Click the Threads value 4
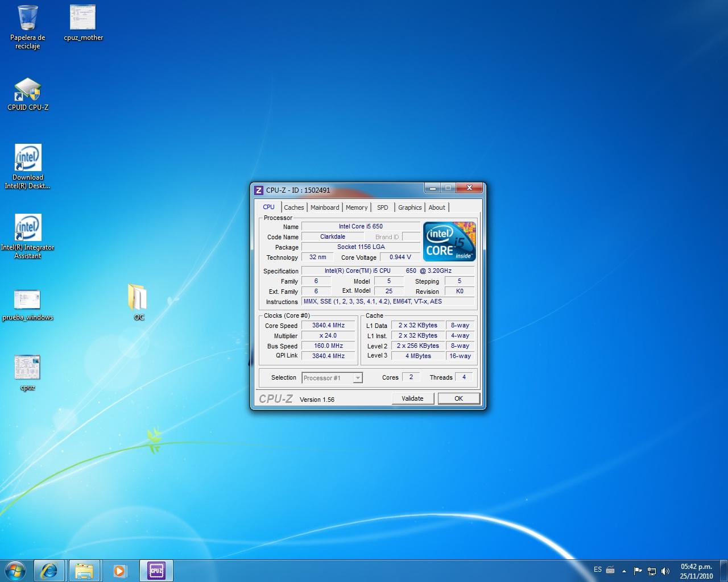The width and height of the screenshot is (728, 582). [464, 377]
